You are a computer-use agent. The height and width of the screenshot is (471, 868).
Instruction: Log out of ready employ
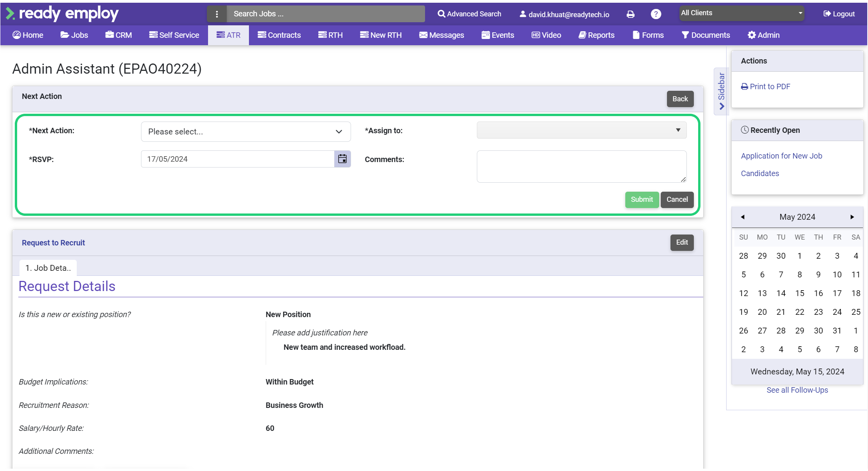click(x=839, y=14)
